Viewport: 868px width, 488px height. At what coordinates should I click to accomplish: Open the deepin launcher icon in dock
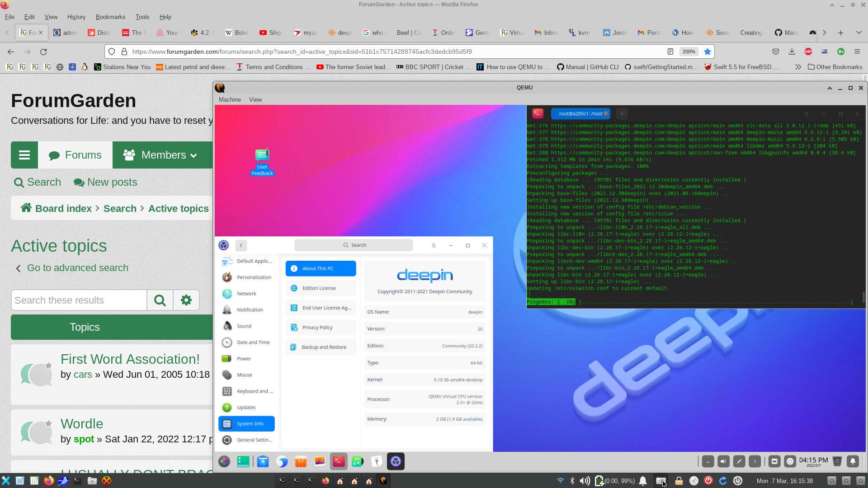[224, 461]
